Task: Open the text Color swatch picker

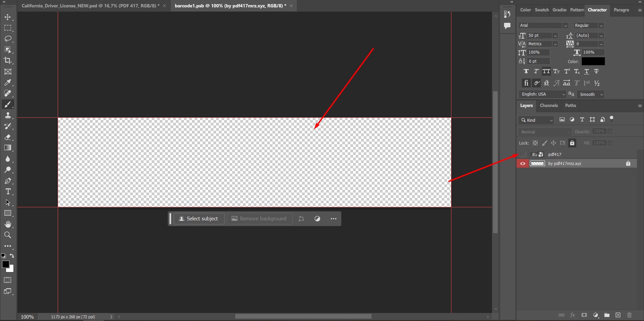Action: point(593,61)
